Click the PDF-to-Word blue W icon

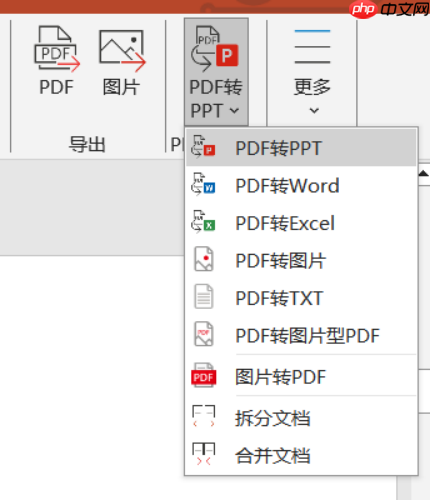[x=203, y=184]
